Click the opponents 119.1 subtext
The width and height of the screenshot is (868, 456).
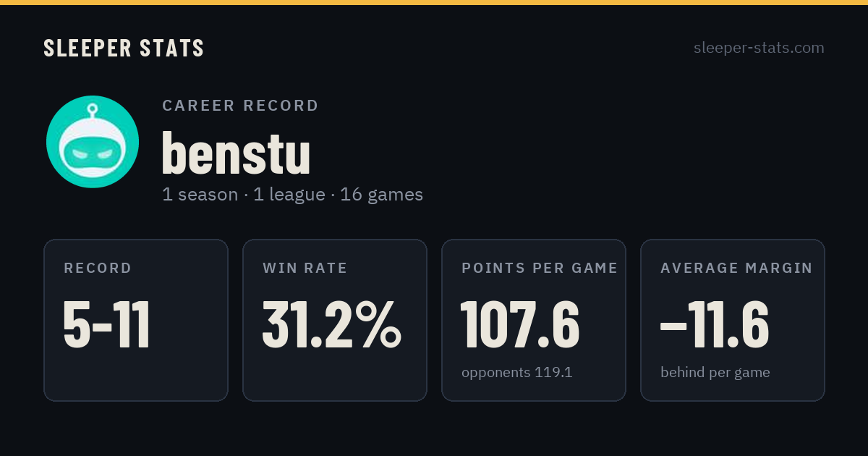(517, 373)
